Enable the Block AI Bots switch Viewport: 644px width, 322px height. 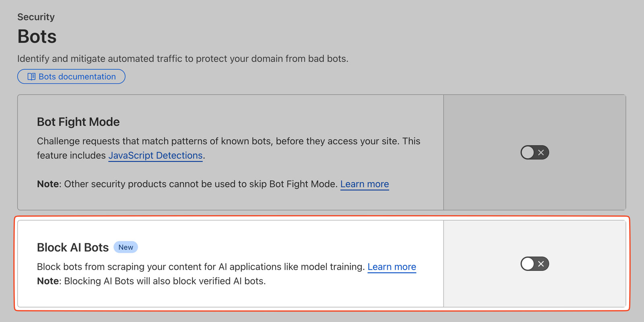535,264
